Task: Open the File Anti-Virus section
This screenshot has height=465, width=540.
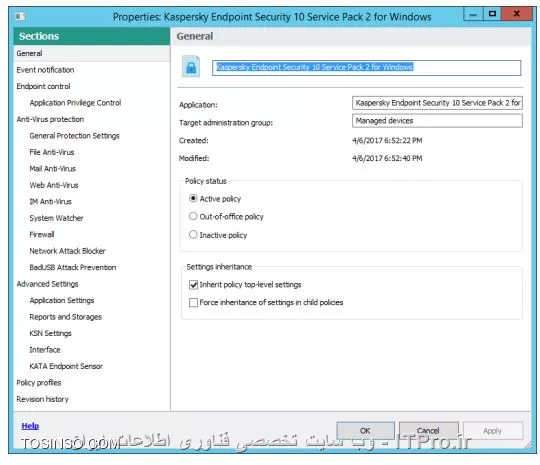Action: pyautogui.click(x=52, y=152)
